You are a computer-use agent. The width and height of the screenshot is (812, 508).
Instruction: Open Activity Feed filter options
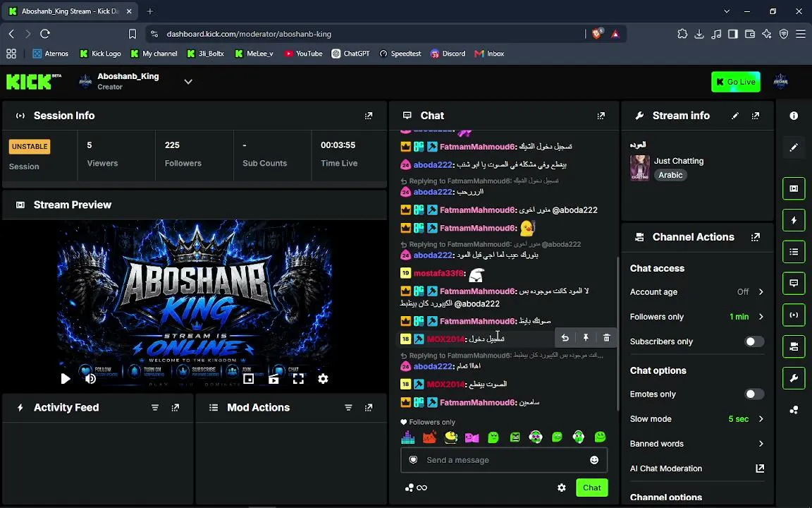pos(155,407)
